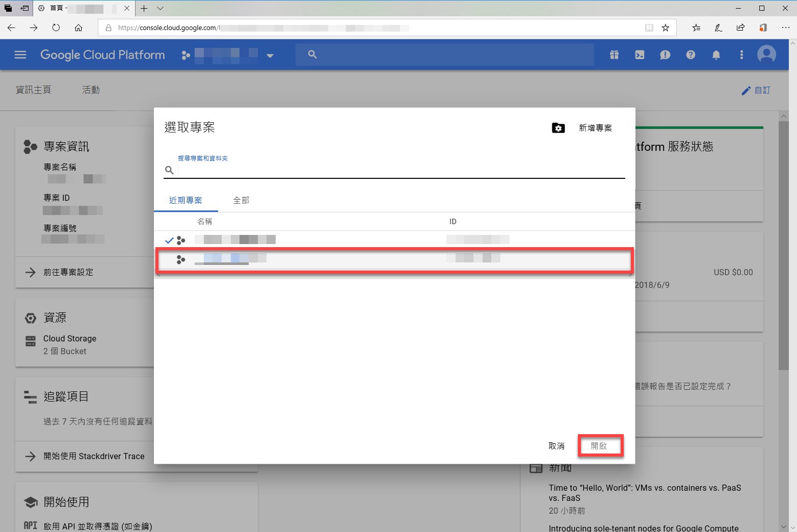Open the Cloud Storage resource entry

[x=70, y=338]
